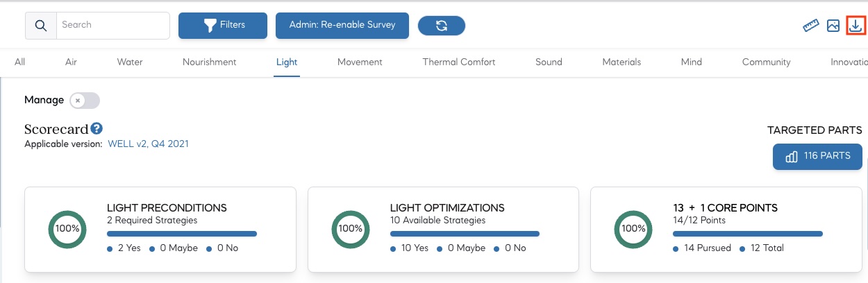Click Admin: Re-enable Survey button

coord(342,25)
